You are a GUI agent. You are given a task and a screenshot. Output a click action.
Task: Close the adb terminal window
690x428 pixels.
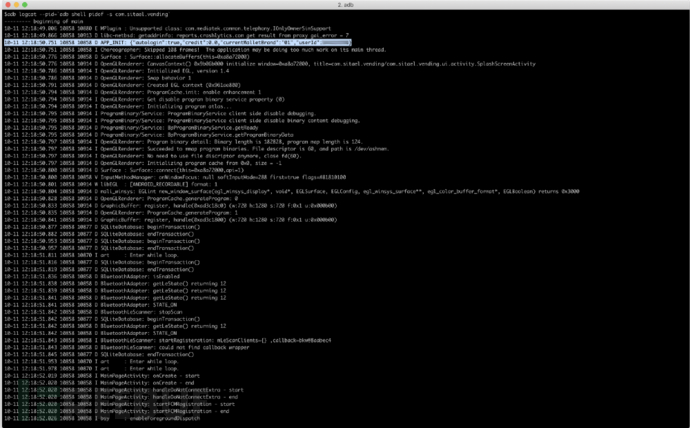7,4
